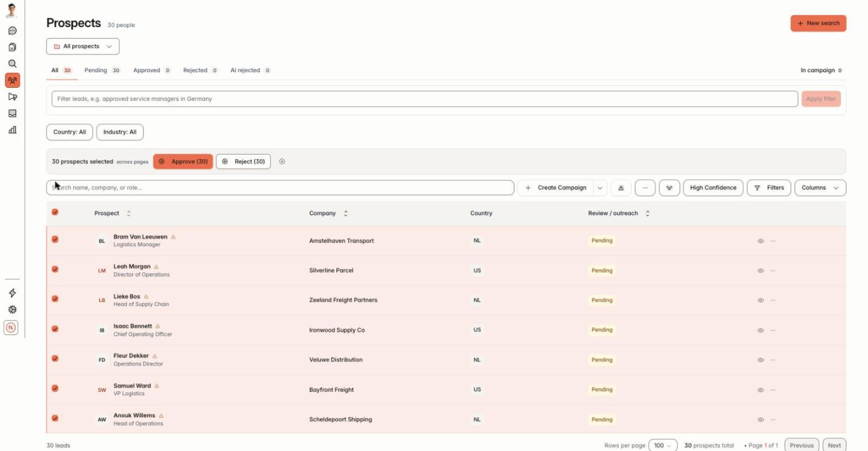Viewport: 868px width, 451px height.
Task: Open the chat icon in the sidebar
Action: coord(12,31)
